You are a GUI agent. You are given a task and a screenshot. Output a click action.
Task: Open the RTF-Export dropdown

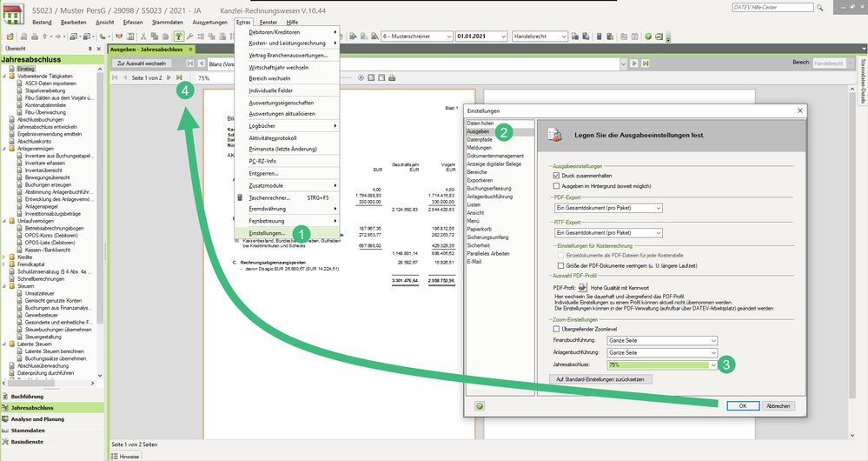pyautogui.click(x=608, y=233)
